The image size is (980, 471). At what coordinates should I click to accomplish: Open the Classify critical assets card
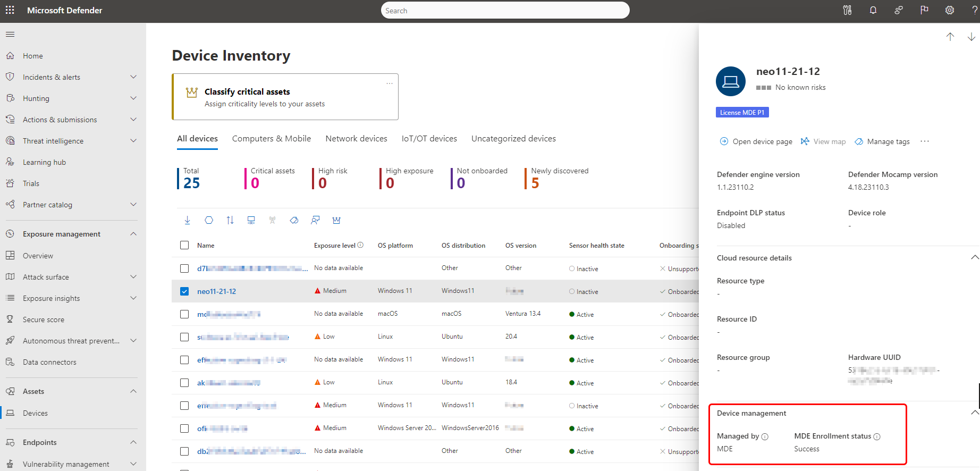coord(285,97)
